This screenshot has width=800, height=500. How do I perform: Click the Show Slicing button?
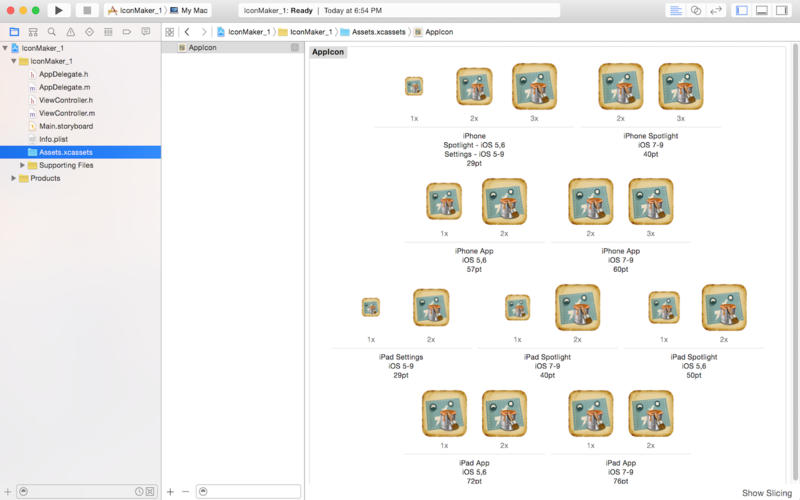767,493
